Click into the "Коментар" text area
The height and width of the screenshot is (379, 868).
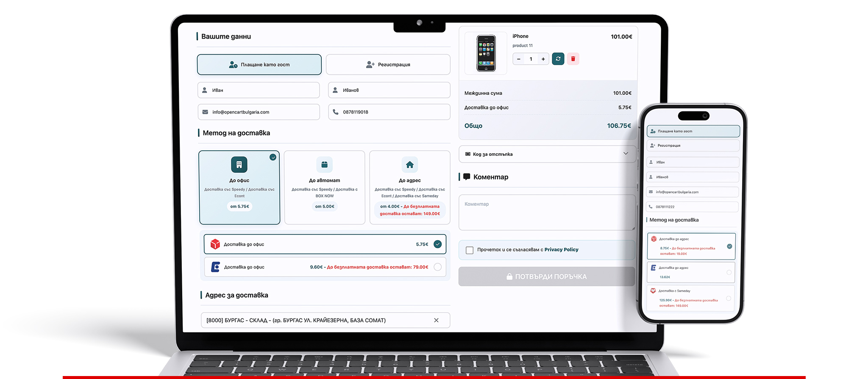point(547,213)
